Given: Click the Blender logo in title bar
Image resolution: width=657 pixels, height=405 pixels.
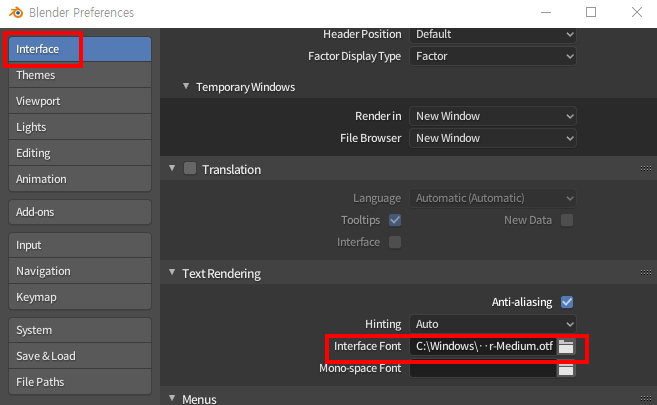Looking at the screenshot, I should point(16,13).
